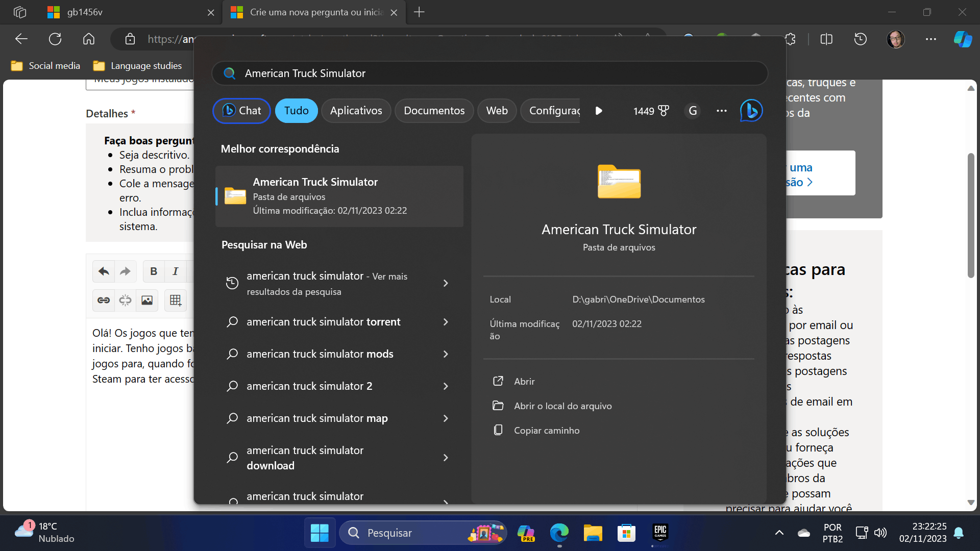The height and width of the screenshot is (551, 980).
Task: Close the gb1456v tab
Action: [211, 12]
